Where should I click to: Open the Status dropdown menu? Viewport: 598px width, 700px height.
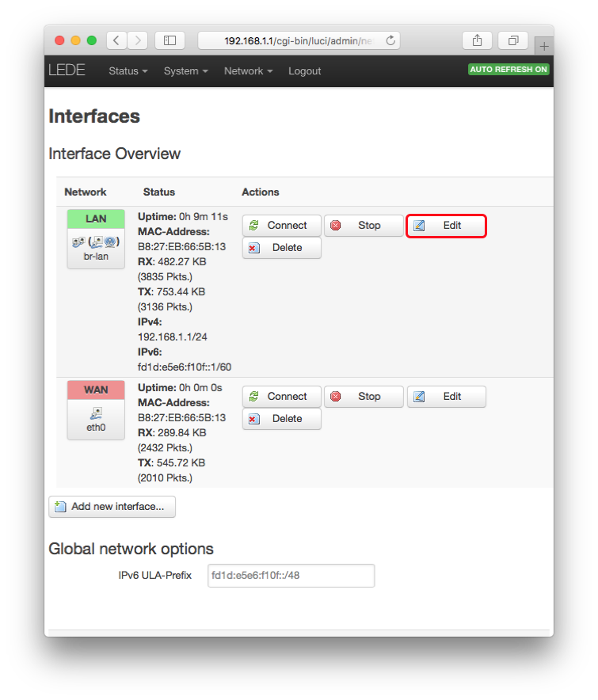(128, 71)
